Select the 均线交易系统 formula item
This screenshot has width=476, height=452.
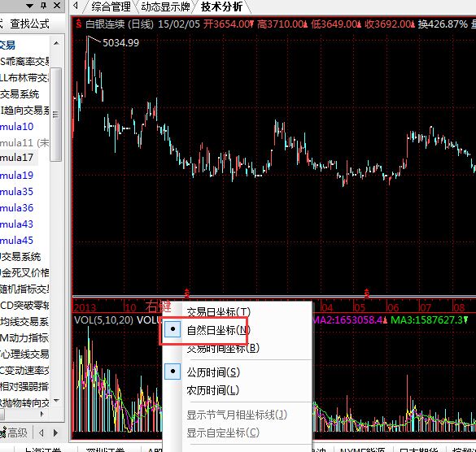point(24,322)
